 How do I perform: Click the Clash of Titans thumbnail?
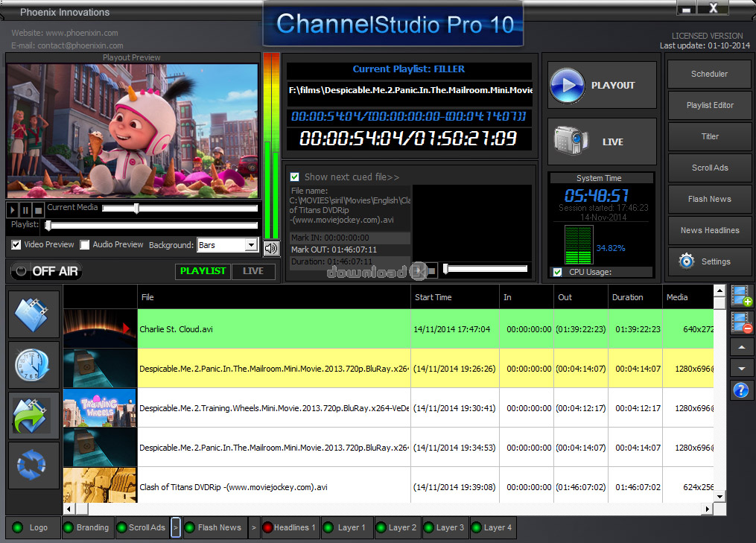[x=100, y=485]
